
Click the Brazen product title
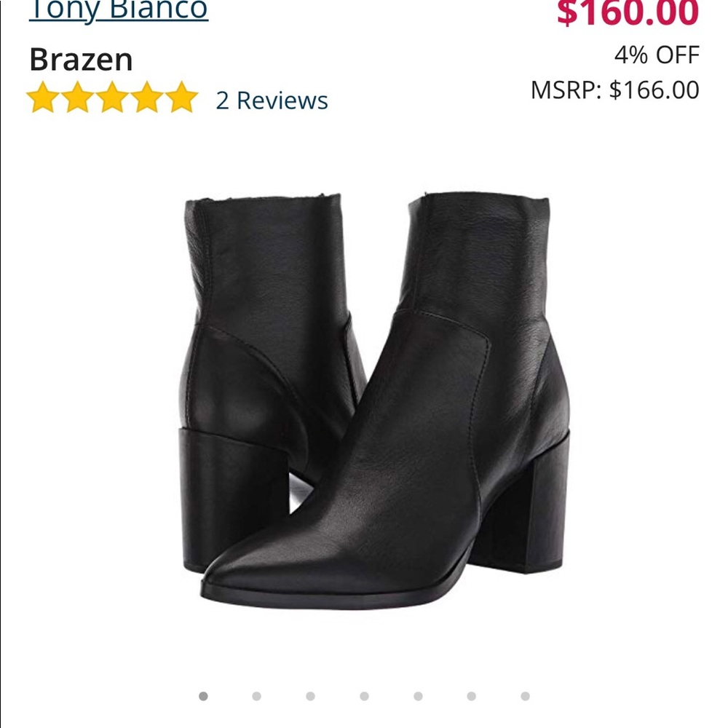tap(81, 60)
